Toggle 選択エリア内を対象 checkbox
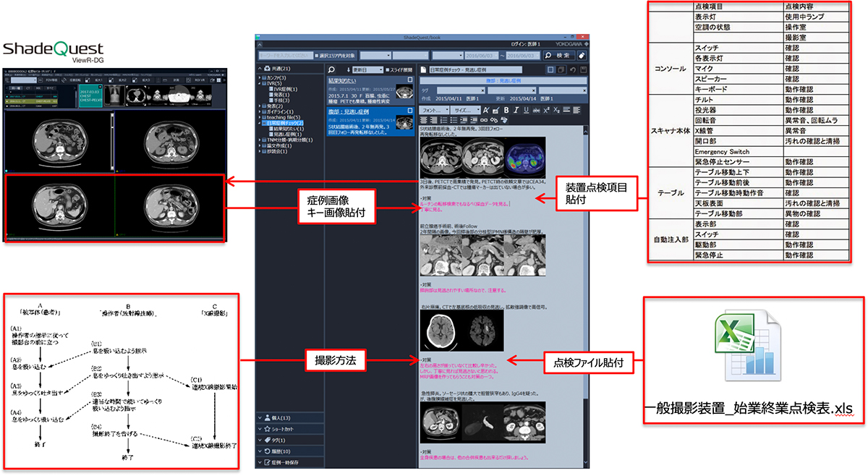 click(318, 56)
